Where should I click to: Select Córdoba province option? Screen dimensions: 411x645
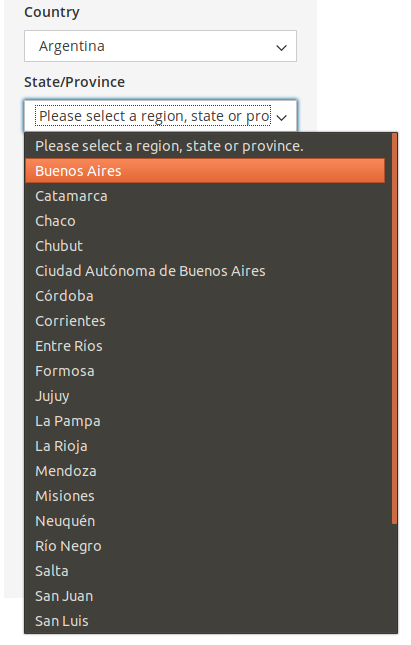pyautogui.click(x=205, y=296)
